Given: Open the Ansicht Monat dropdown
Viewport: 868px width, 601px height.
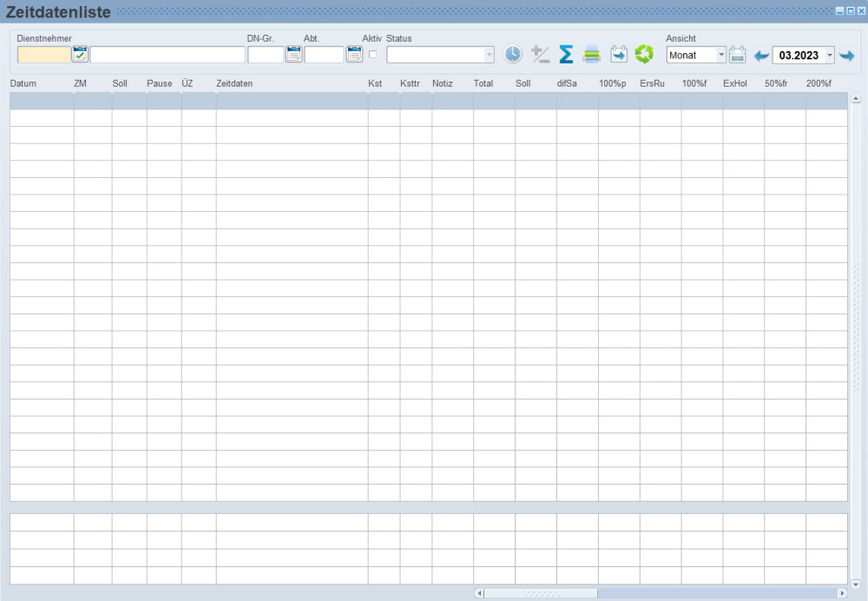Looking at the screenshot, I should (720, 56).
